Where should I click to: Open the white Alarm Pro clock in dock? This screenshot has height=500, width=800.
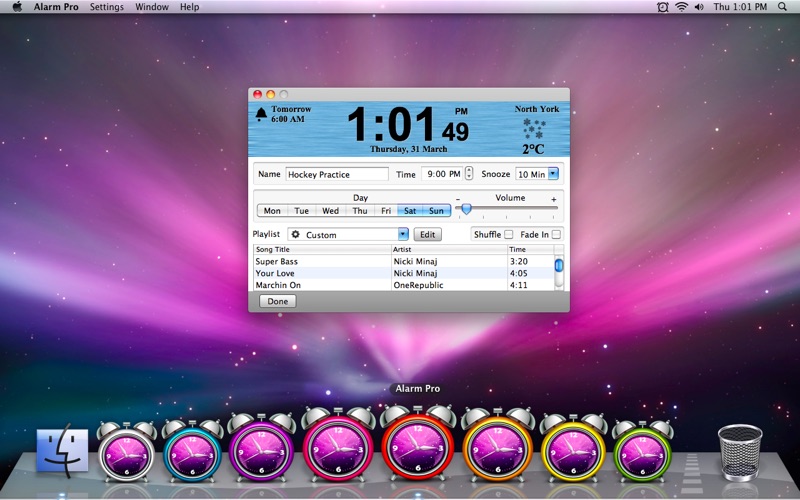click(x=127, y=451)
